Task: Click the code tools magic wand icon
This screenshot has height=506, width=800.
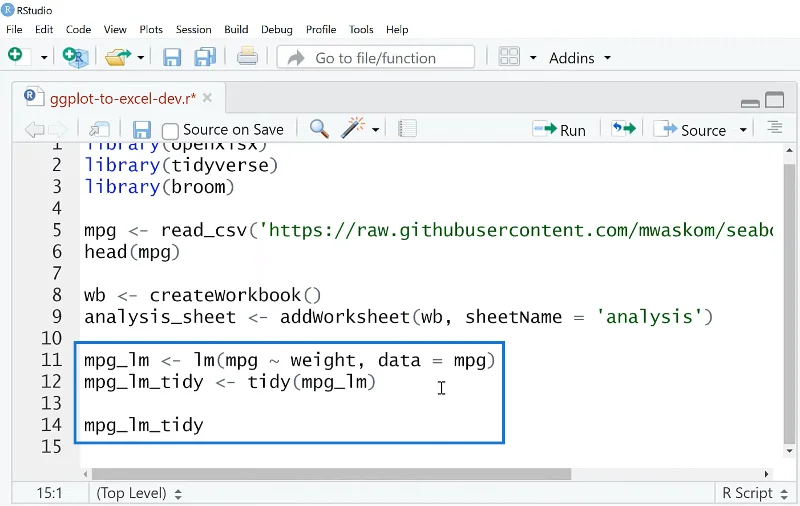Action: (x=352, y=128)
